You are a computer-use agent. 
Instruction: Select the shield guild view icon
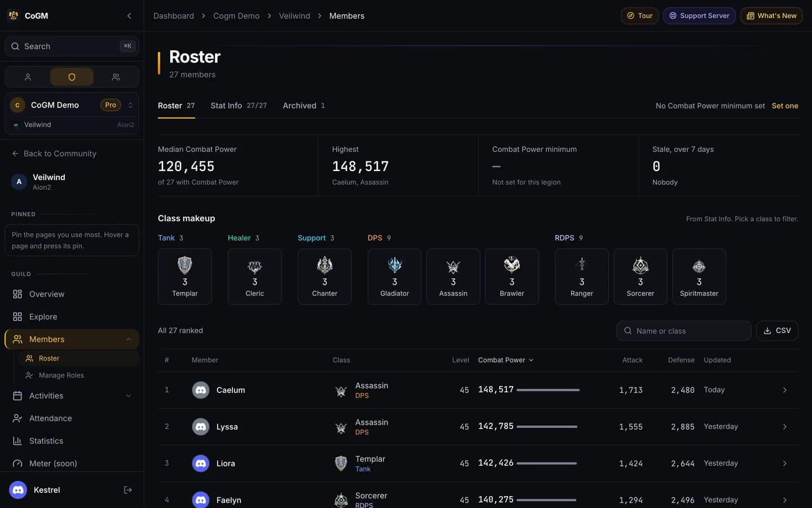click(72, 77)
